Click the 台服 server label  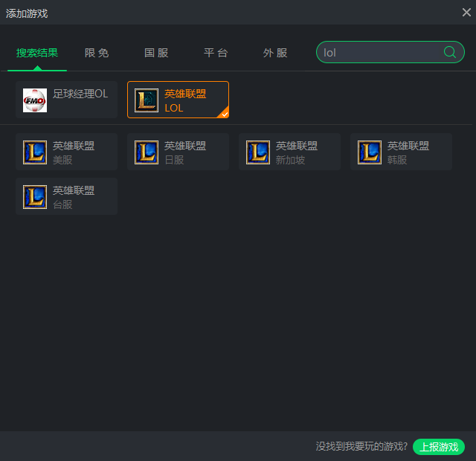click(62, 204)
